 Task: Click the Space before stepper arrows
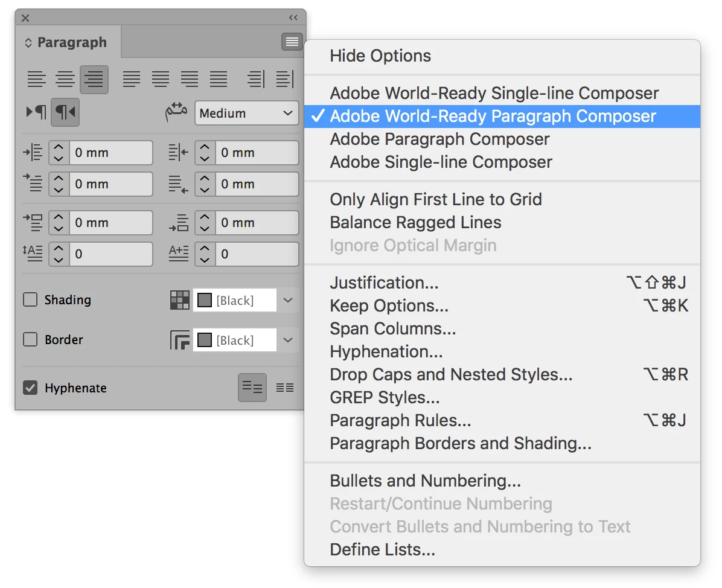coord(59,222)
